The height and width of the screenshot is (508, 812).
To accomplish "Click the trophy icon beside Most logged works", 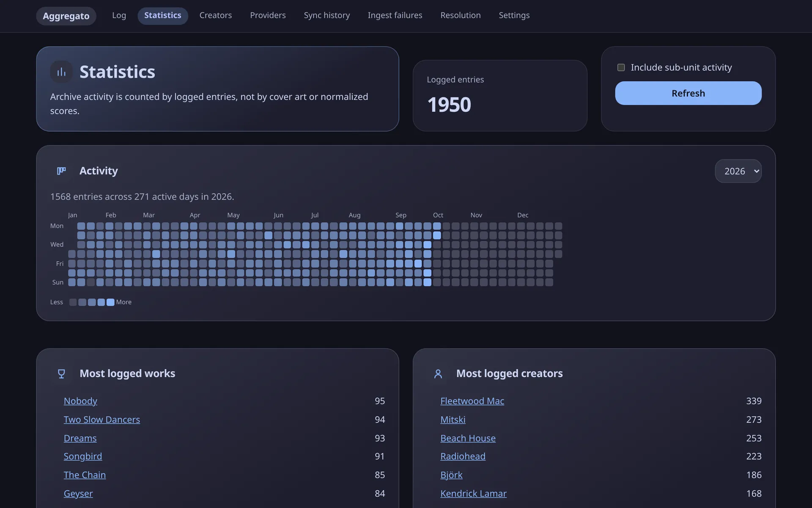I will tap(61, 373).
